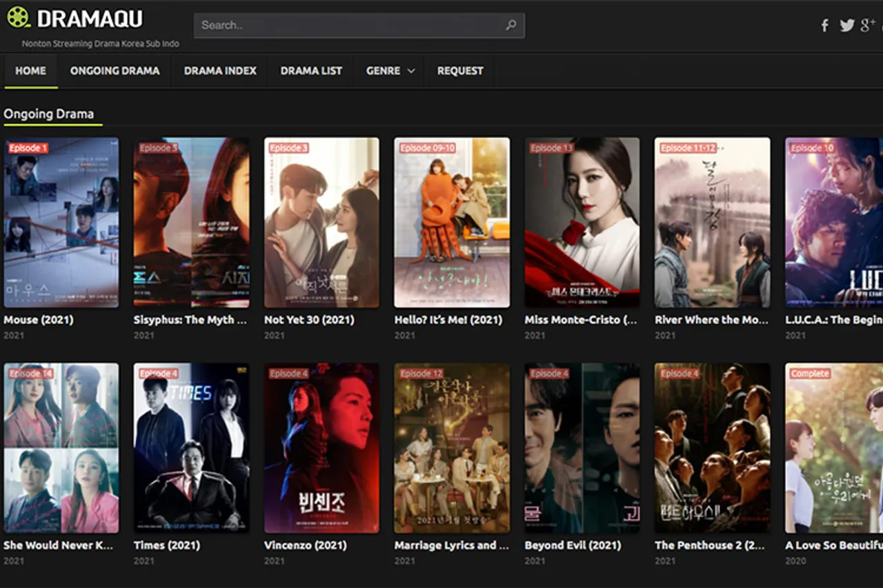Viewport: 883px width, 588px height.
Task: Click the Sisyphus: The Myth title link
Action: [x=190, y=320]
